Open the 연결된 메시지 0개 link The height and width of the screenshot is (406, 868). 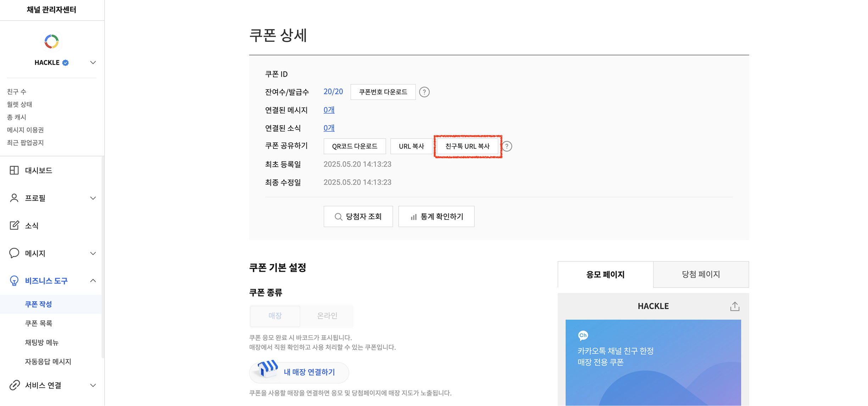tap(329, 110)
